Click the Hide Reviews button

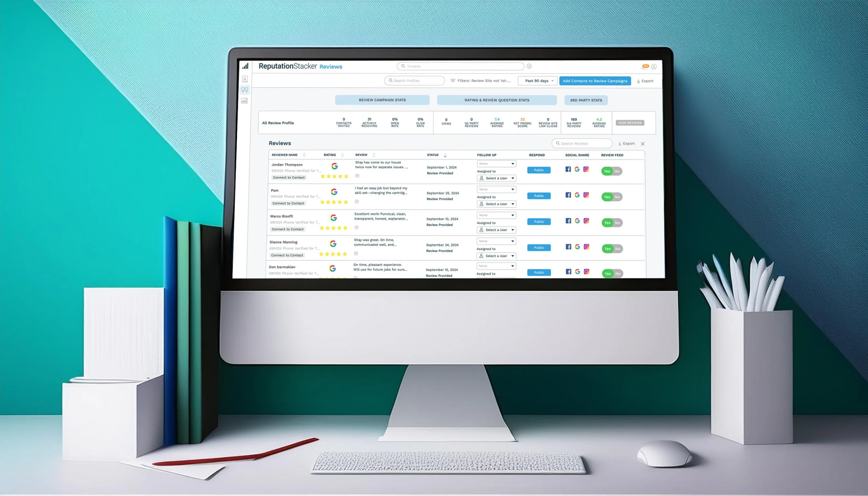(630, 123)
